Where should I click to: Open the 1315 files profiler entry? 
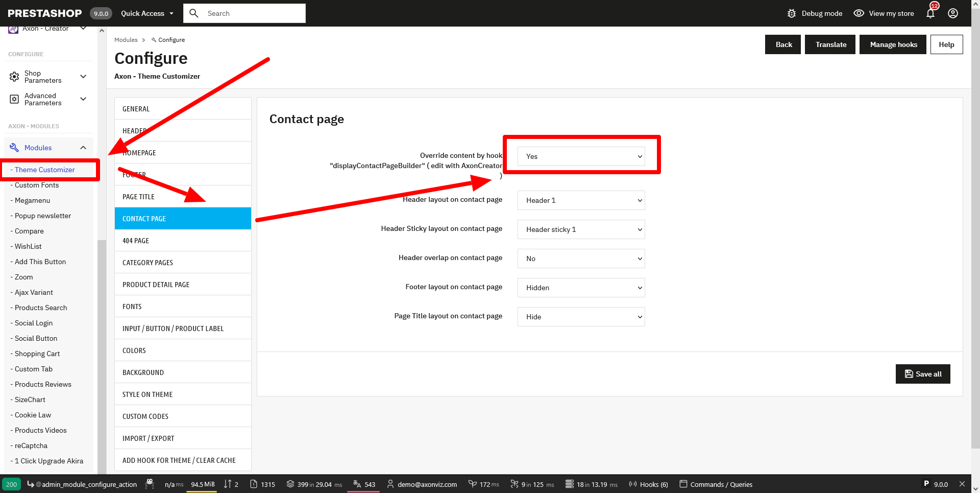[262, 484]
